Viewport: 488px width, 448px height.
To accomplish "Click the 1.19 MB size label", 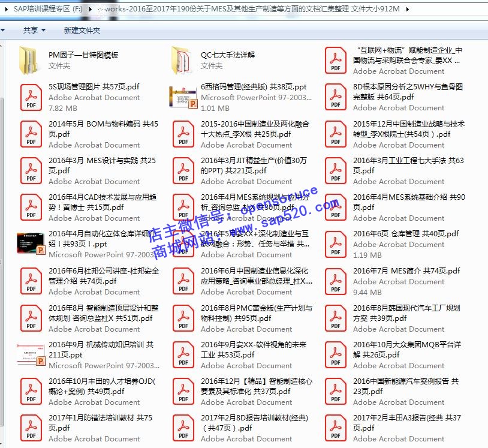I will [x=367, y=255].
